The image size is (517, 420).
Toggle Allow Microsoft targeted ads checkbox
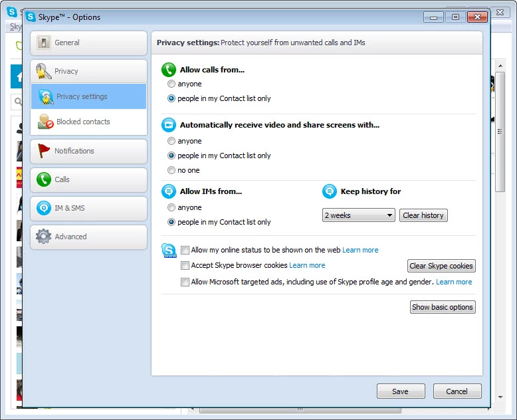[x=185, y=282]
